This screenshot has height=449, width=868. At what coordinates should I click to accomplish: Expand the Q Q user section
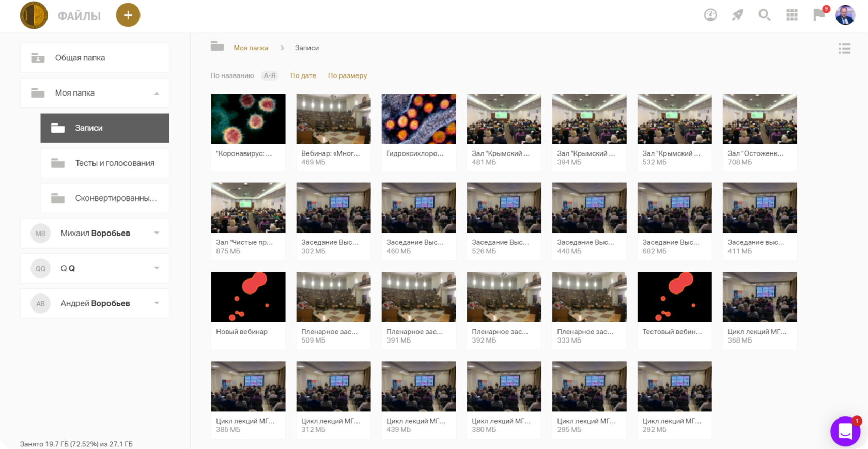[157, 268]
